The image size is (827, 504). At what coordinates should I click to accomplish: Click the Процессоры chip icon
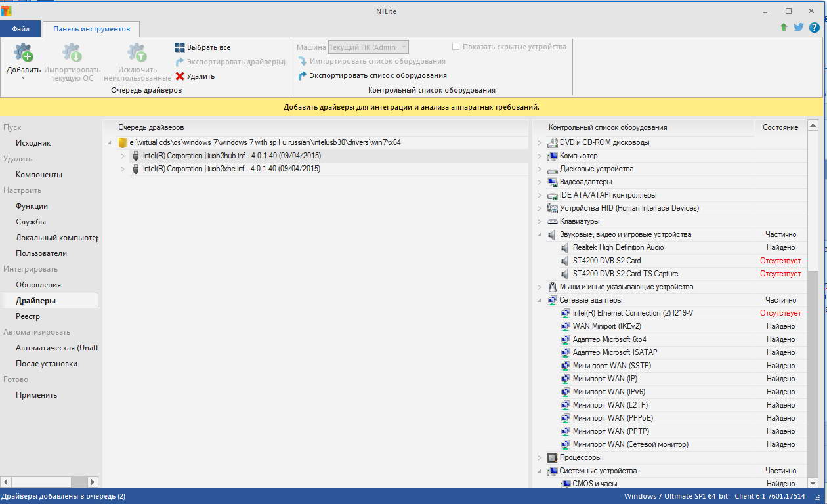point(552,457)
